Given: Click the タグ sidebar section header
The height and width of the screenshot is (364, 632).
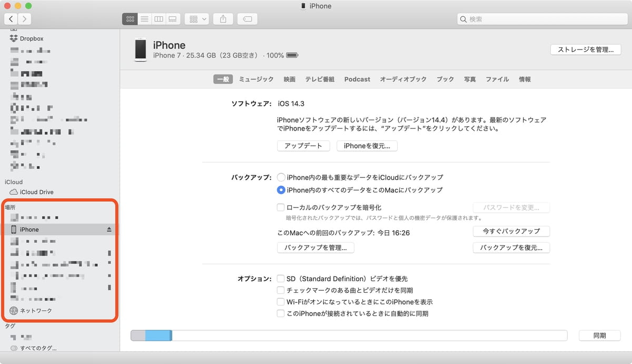Looking at the screenshot, I should click(x=10, y=326).
